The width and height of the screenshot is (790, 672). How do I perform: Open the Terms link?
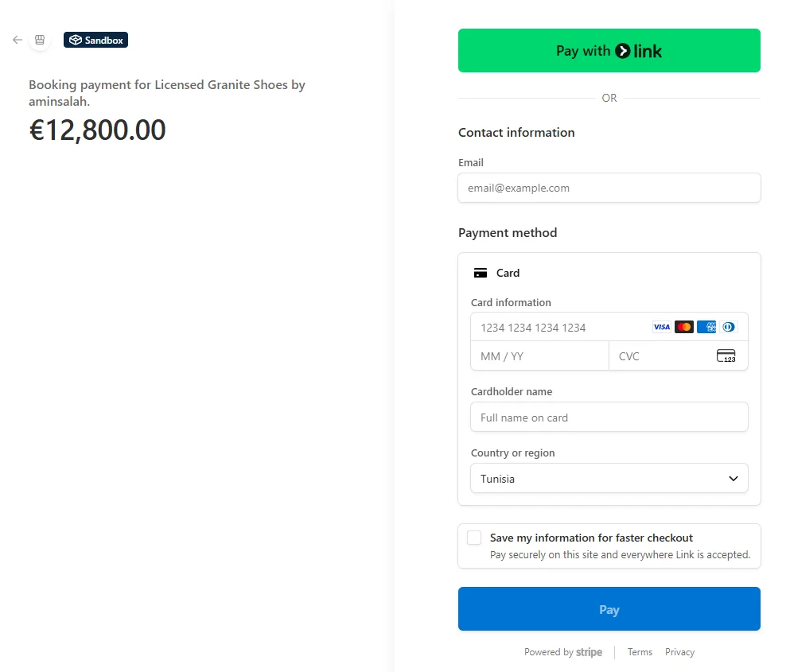click(x=640, y=651)
